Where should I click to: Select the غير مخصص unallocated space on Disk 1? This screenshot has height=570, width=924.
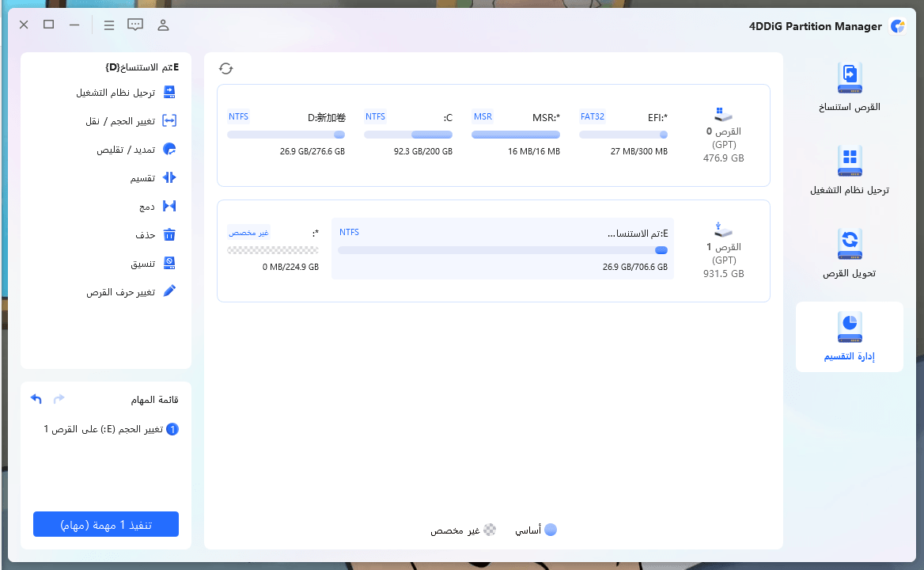coord(273,249)
